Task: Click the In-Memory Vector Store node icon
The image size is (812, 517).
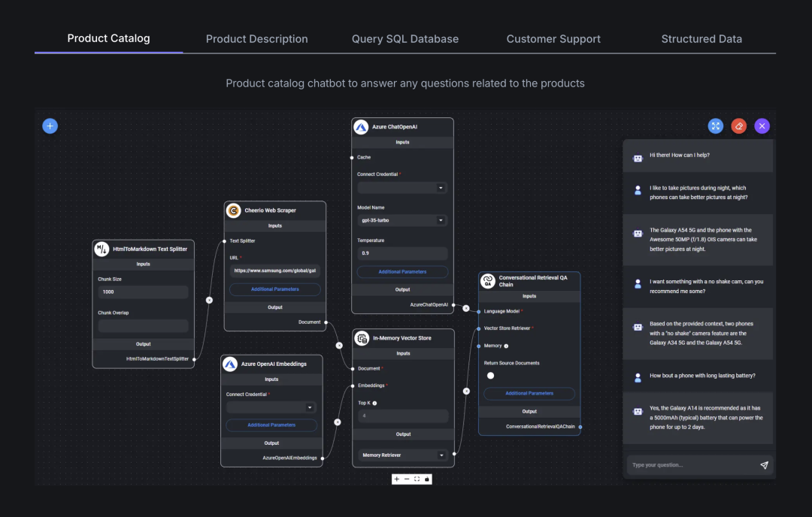Action: tap(362, 338)
